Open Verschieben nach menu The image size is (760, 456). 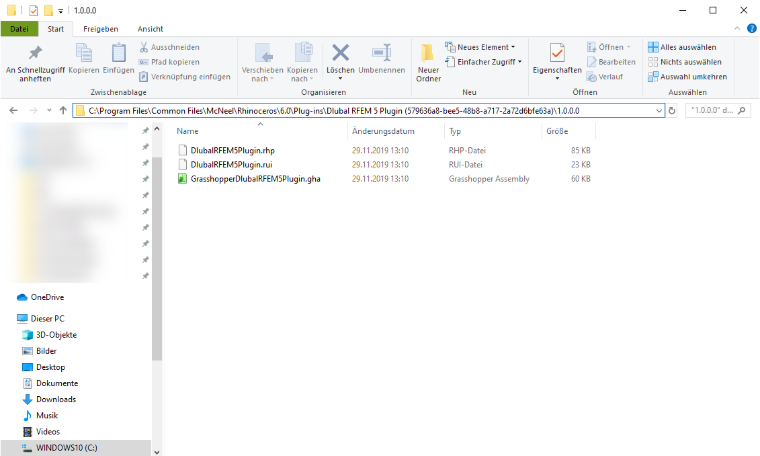pyautogui.click(x=262, y=63)
